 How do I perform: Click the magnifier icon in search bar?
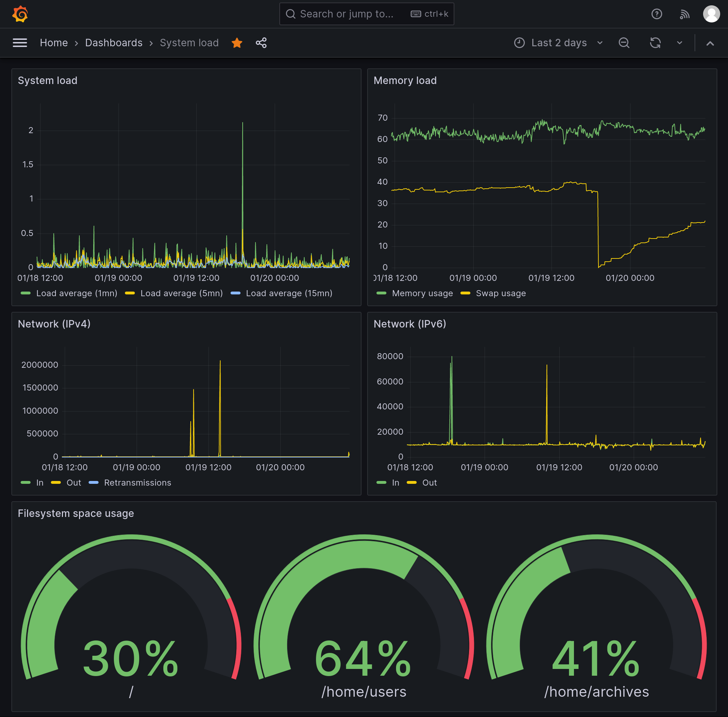tap(291, 14)
